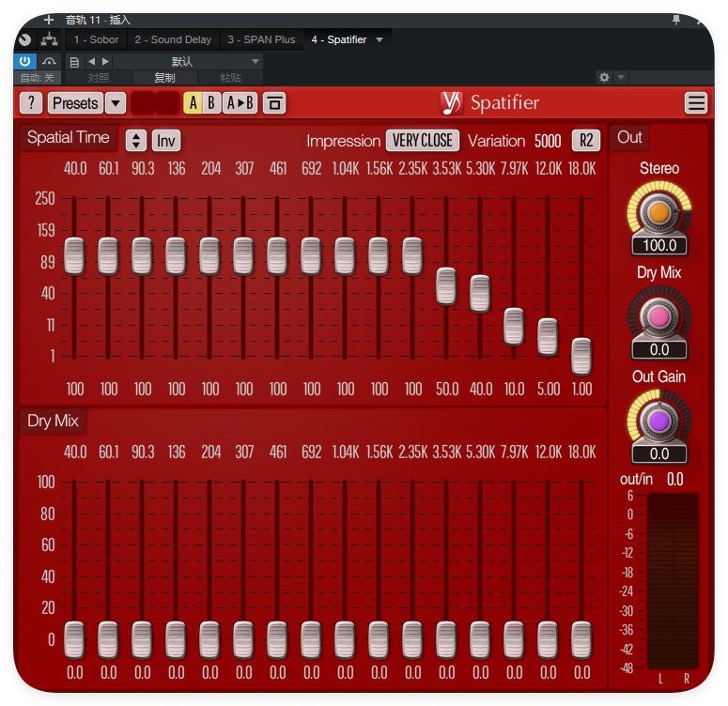Click the Voxengo logo icon
The height and width of the screenshot is (706, 728).
point(451,102)
